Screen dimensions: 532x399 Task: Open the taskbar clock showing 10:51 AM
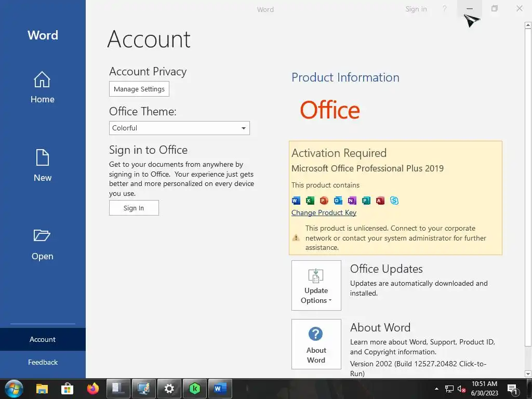point(484,389)
